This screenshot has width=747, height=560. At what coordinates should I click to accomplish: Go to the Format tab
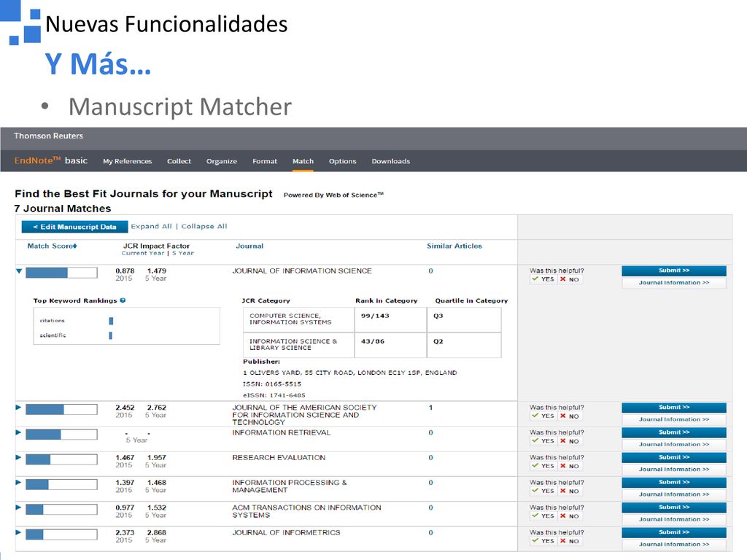265,161
